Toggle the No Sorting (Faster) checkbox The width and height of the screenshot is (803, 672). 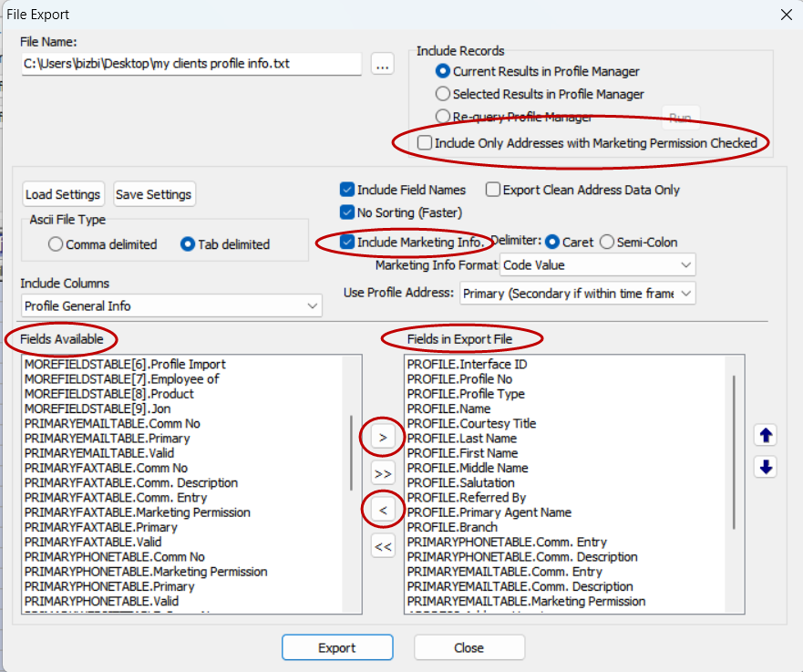[x=347, y=212]
